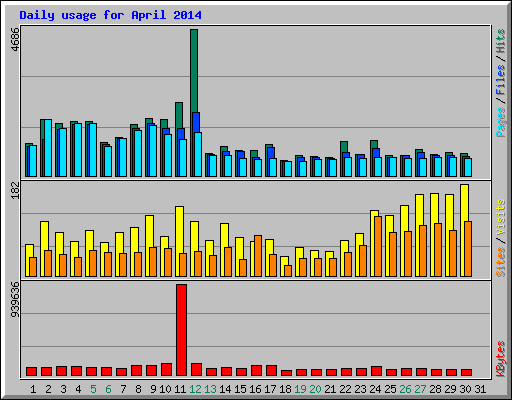The height and width of the screenshot is (400, 512).
Task: Click day 19 green label on the x-axis
Action: (x=300, y=389)
